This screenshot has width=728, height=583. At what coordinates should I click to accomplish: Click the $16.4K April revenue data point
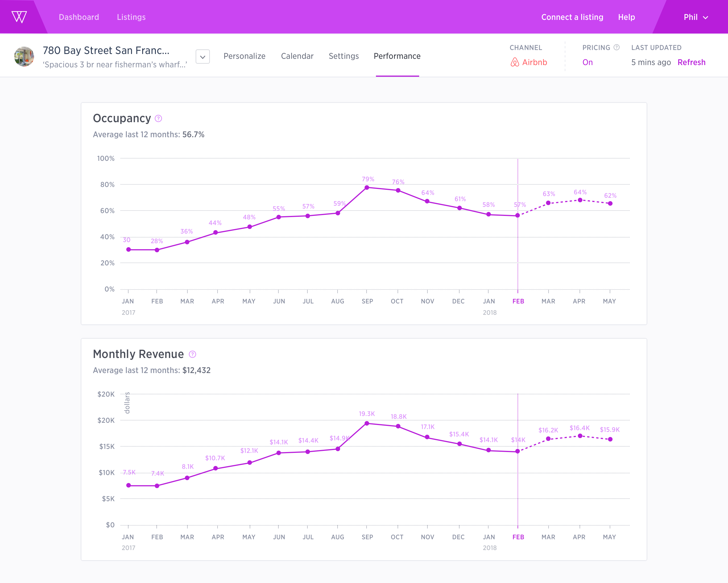(580, 436)
